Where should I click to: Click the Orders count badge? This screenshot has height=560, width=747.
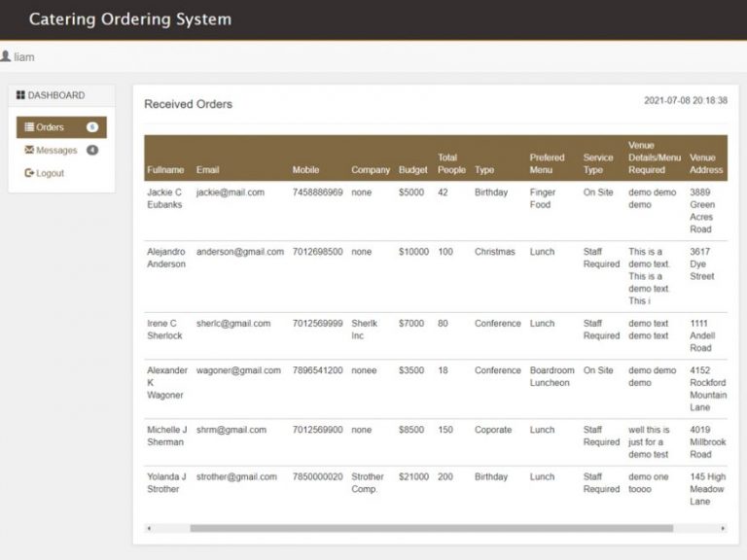pos(92,127)
